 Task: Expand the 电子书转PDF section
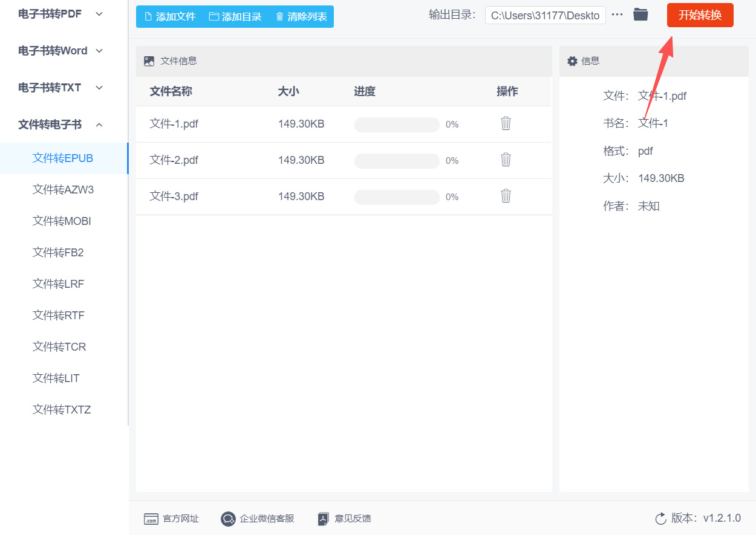coord(60,14)
